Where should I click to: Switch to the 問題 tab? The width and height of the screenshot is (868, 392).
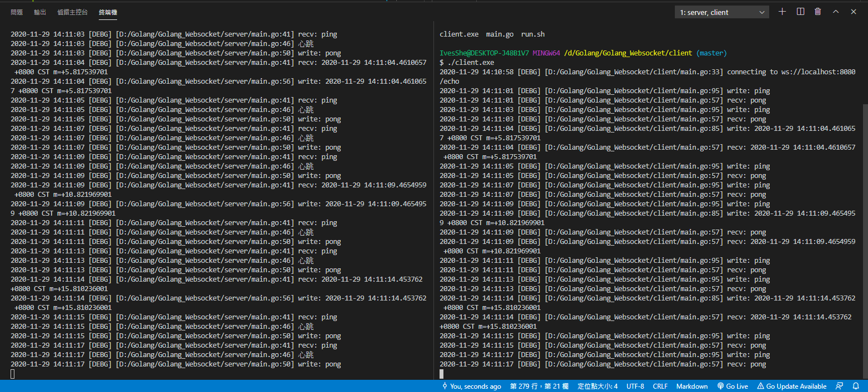(17, 12)
